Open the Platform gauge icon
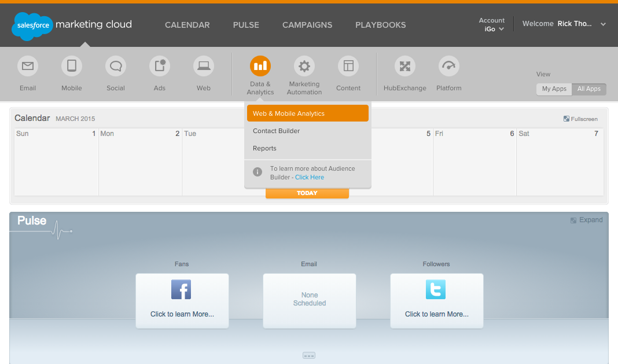This screenshot has height=364, width=618. (449, 66)
